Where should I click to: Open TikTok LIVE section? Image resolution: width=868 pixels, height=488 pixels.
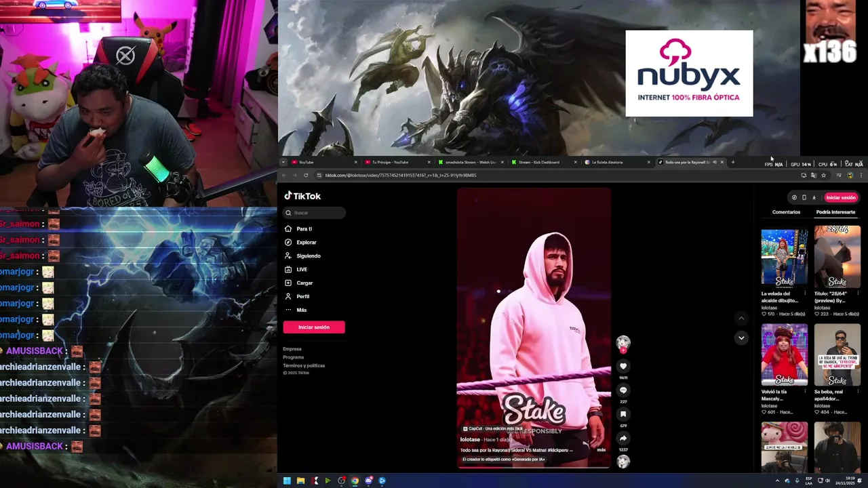point(296,270)
